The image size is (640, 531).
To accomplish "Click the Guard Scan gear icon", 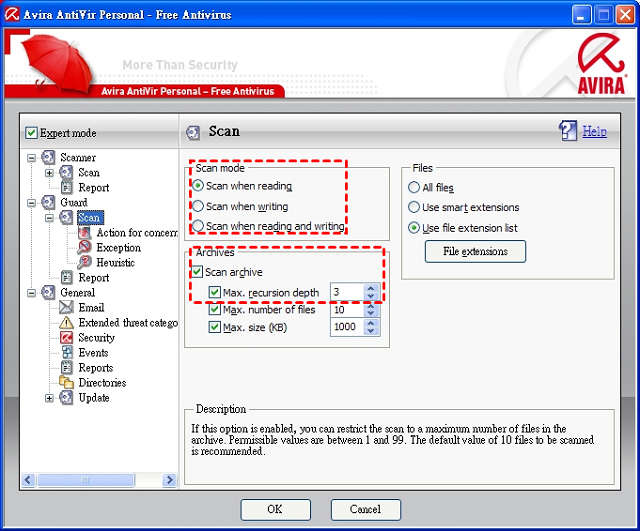I will (x=66, y=217).
